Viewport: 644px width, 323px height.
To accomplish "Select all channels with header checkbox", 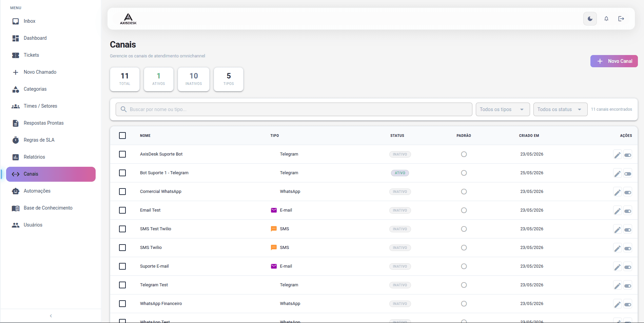I will click(122, 136).
